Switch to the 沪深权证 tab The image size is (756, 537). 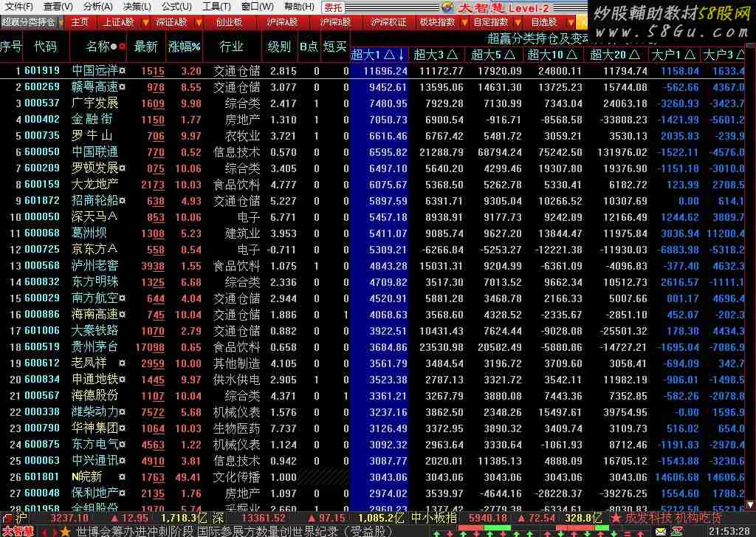(x=388, y=22)
